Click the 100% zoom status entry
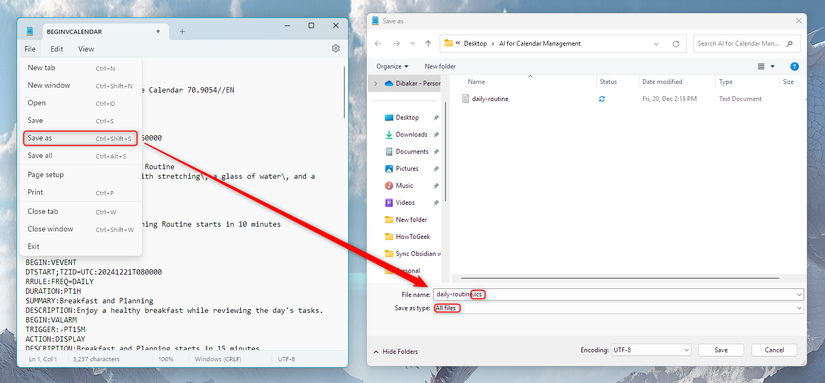The width and height of the screenshot is (825, 383). [x=166, y=359]
